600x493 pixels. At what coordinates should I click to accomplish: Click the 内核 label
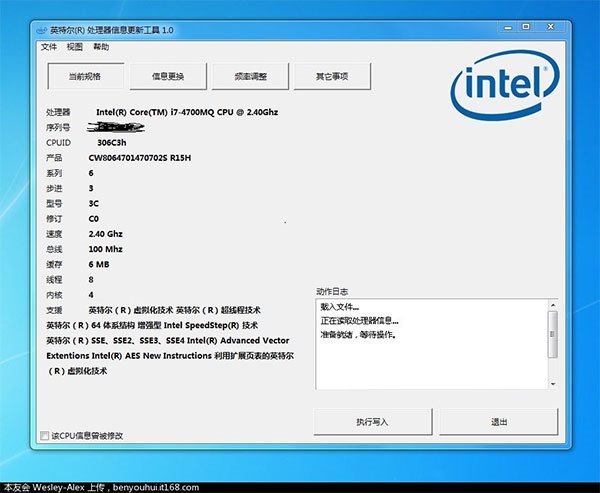click(x=54, y=295)
